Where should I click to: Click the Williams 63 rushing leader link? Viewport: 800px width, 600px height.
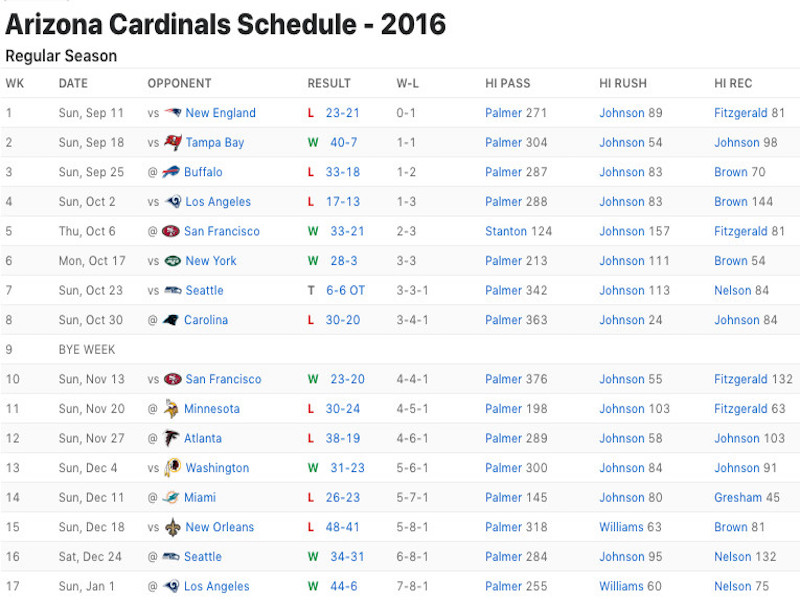[x=630, y=527]
